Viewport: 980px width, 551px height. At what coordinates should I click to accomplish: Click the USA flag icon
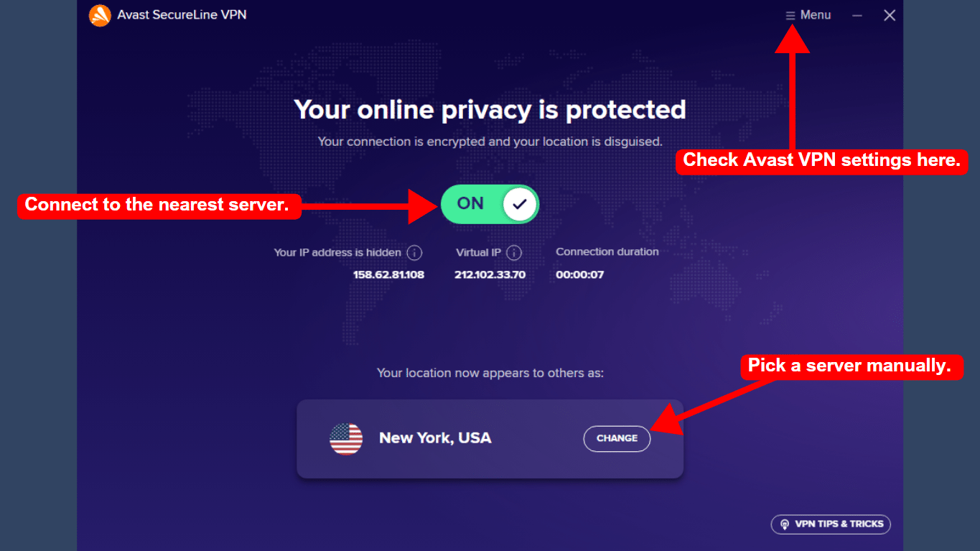[x=346, y=438]
